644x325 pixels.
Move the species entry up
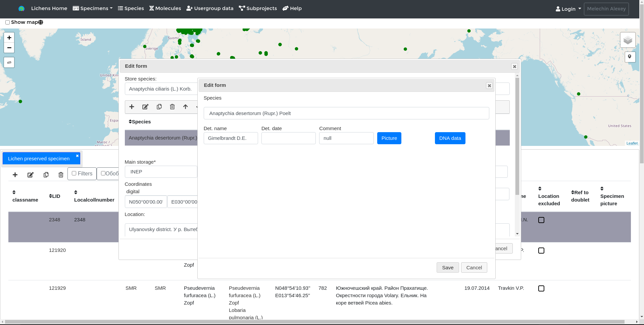click(x=185, y=107)
